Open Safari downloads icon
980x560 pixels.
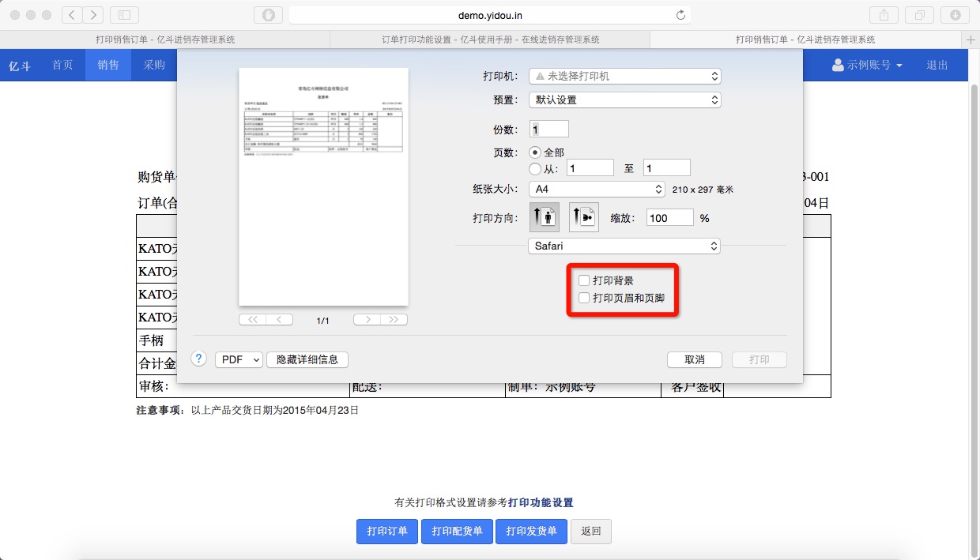tap(955, 15)
